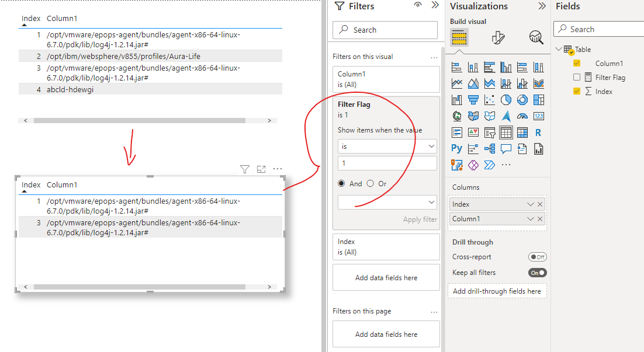This screenshot has height=352, width=644.
Task: Choose the Filled map visual
Action: coord(473,116)
